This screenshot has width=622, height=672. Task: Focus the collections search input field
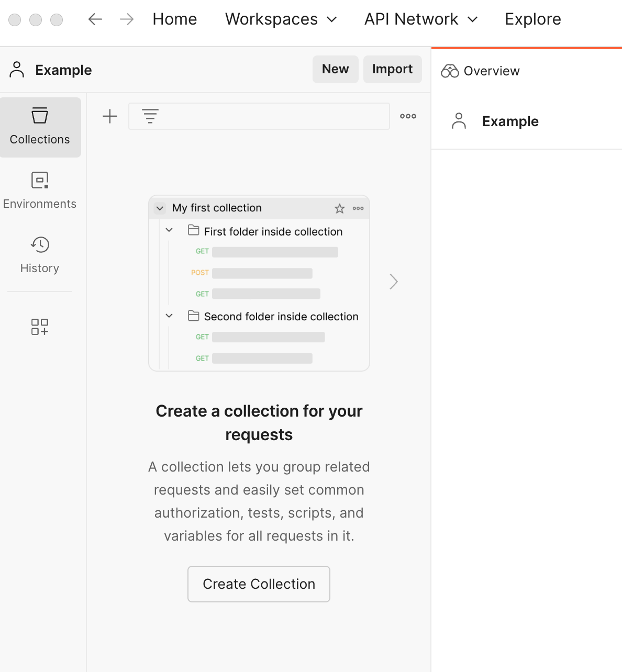pos(259,116)
